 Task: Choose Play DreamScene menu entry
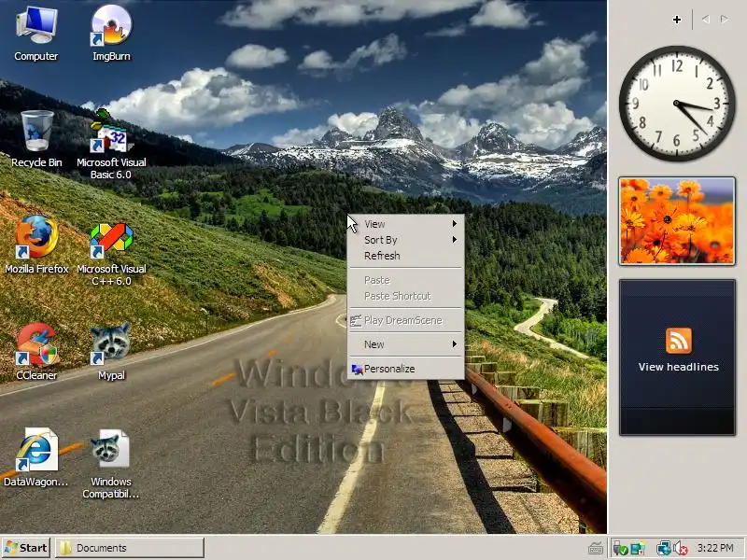tap(406, 320)
